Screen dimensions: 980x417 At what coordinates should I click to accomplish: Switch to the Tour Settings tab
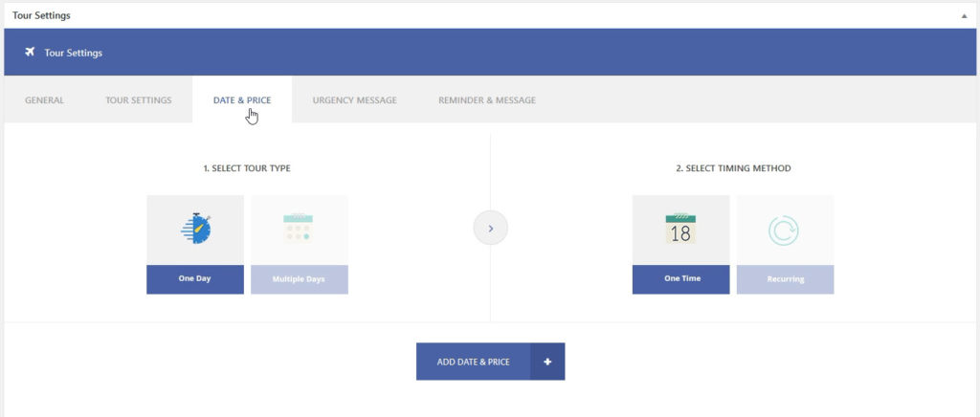click(138, 99)
